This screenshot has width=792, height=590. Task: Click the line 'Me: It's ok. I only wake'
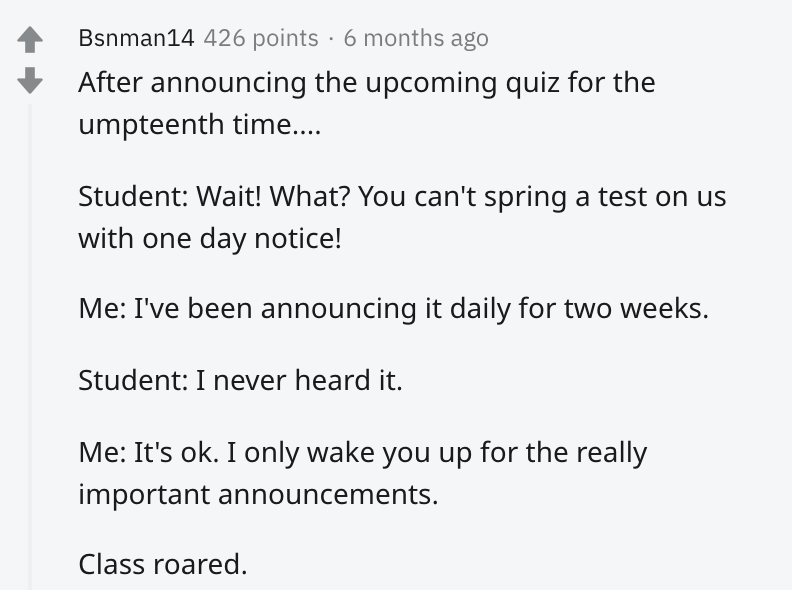coord(363,452)
